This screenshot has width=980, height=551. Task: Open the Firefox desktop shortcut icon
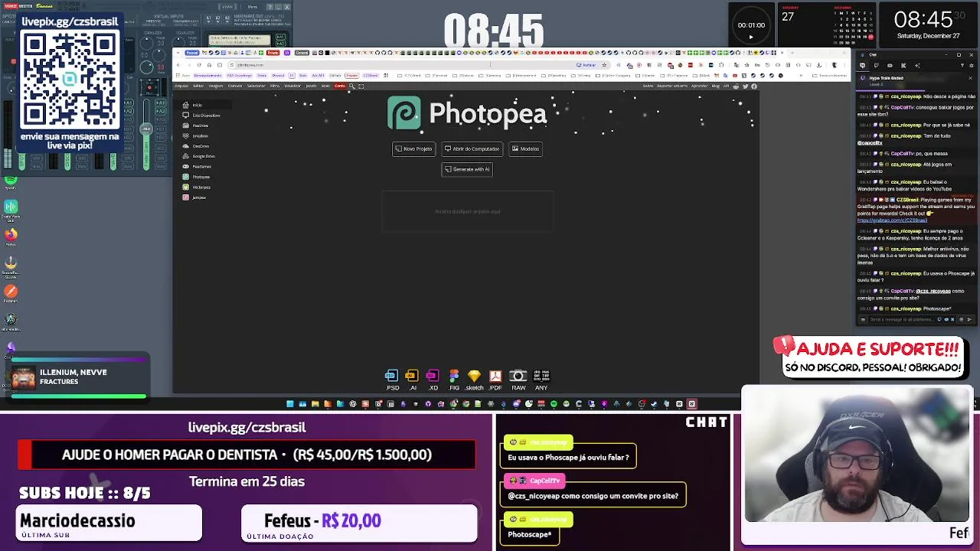[x=11, y=236]
